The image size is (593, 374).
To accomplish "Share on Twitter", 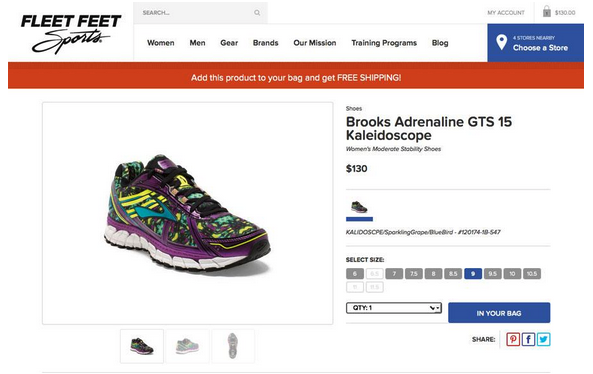I will 543,339.
